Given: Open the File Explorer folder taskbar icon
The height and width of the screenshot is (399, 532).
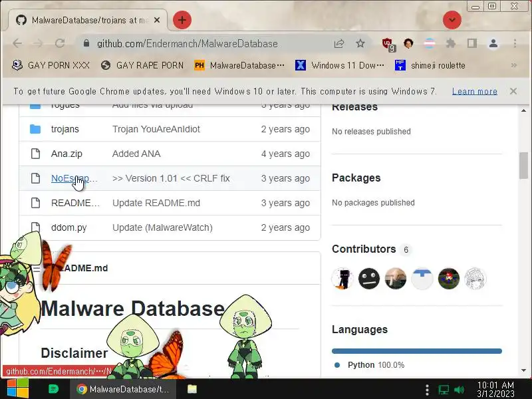Looking at the screenshot, I should coord(192,389).
